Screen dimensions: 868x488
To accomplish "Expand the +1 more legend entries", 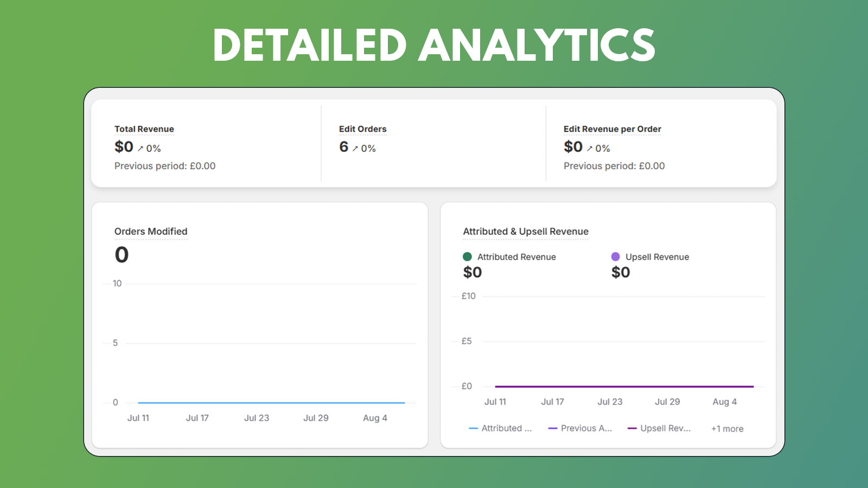I will (726, 428).
